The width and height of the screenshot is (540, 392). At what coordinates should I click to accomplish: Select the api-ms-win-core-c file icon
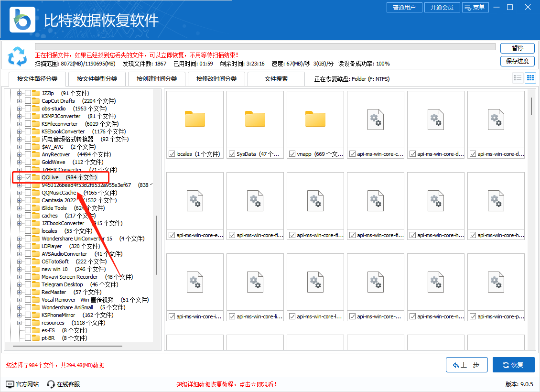pyautogui.click(x=376, y=120)
